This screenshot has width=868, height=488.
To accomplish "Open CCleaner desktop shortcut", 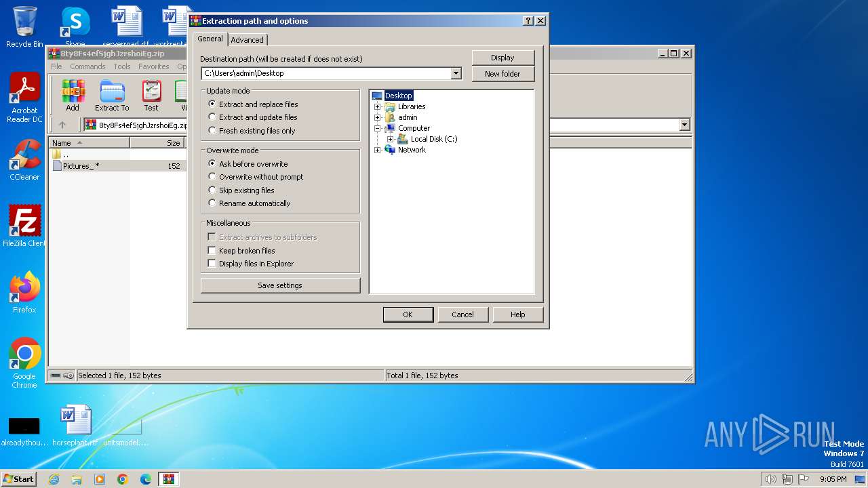I will [24, 160].
